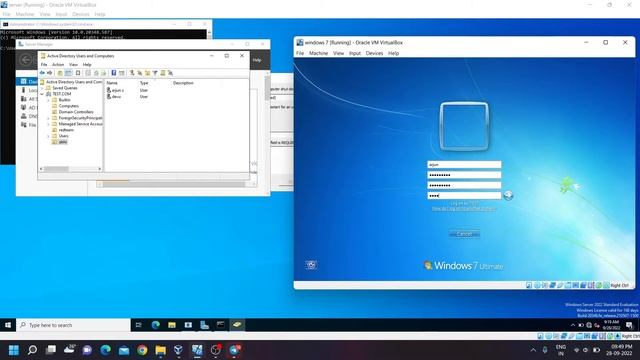Open Command Prompt on server VM taskbar

click(x=221, y=325)
